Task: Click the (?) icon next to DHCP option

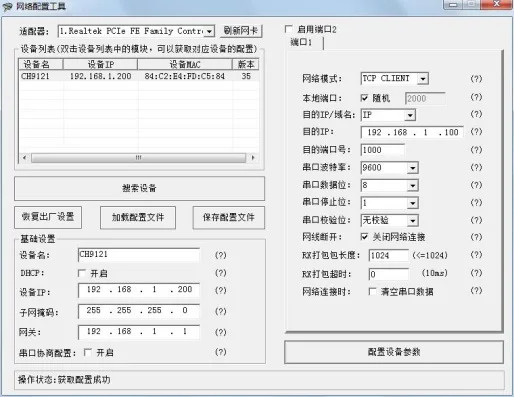Action: pos(220,273)
